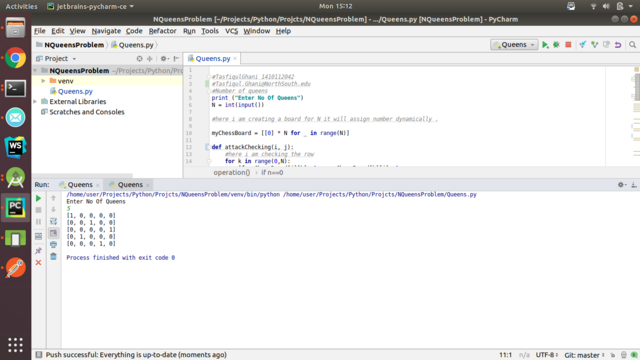
Task: Open the Queens run configuration dropdown
Action: click(x=514, y=45)
